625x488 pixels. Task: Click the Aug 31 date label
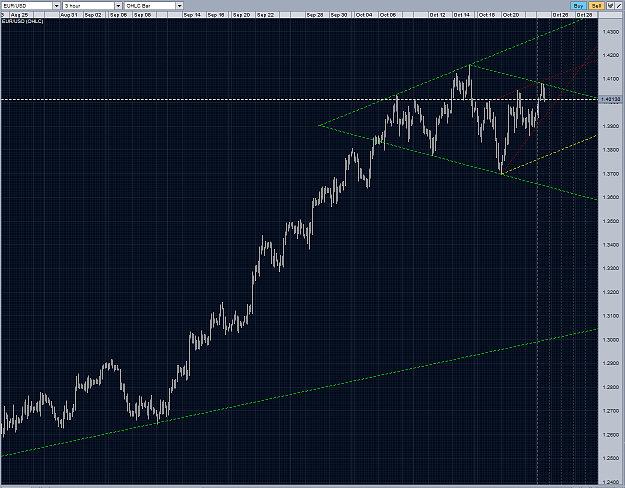pyautogui.click(x=69, y=15)
